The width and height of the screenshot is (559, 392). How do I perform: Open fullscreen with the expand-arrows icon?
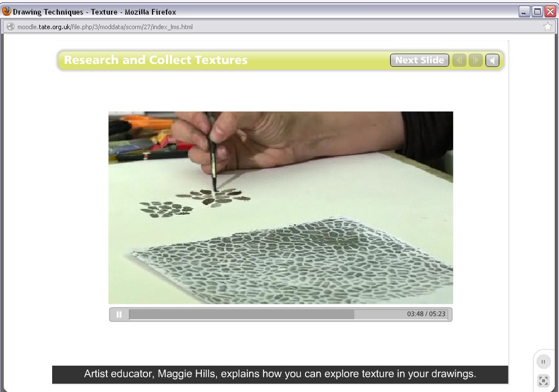pos(543,381)
